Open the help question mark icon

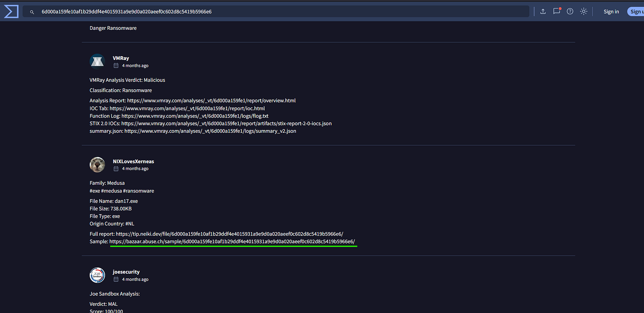tap(570, 11)
